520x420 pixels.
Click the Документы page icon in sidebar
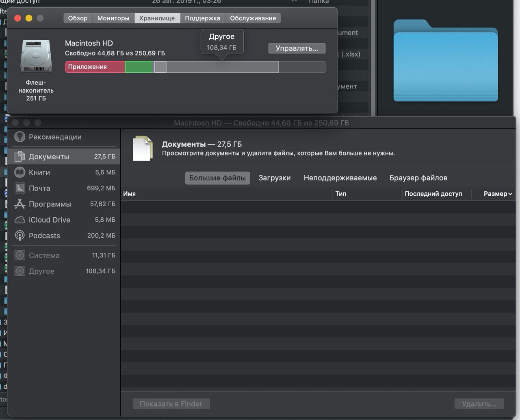(19, 156)
